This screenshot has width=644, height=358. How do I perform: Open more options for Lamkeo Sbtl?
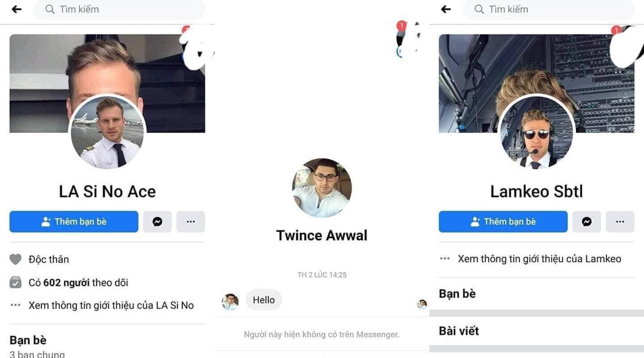pos(620,222)
